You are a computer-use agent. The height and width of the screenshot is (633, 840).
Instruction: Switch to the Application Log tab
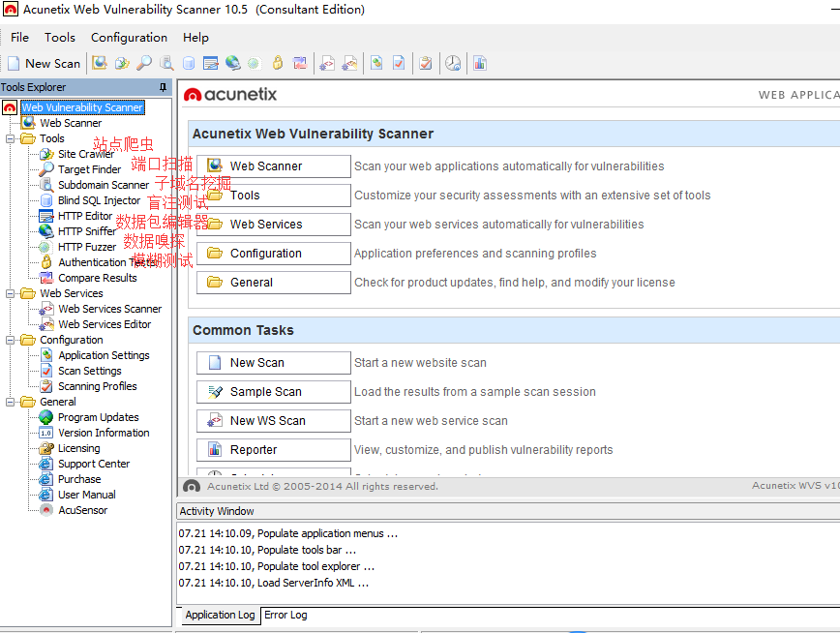[220, 615]
